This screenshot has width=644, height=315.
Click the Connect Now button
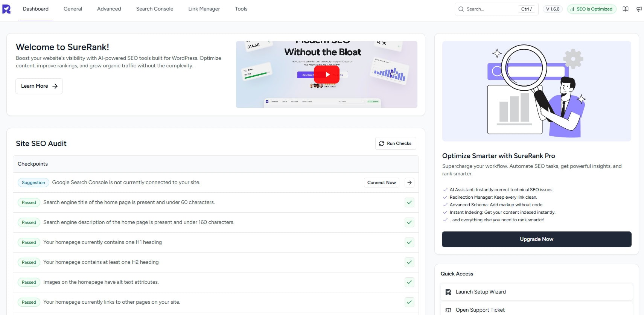(382, 183)
